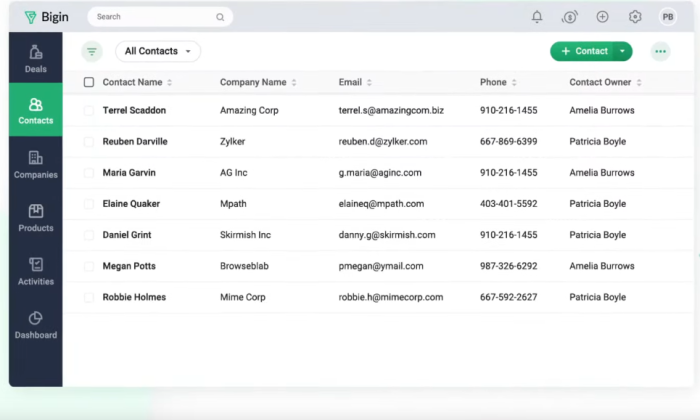Click the search magnifier icon

point(220,17)
